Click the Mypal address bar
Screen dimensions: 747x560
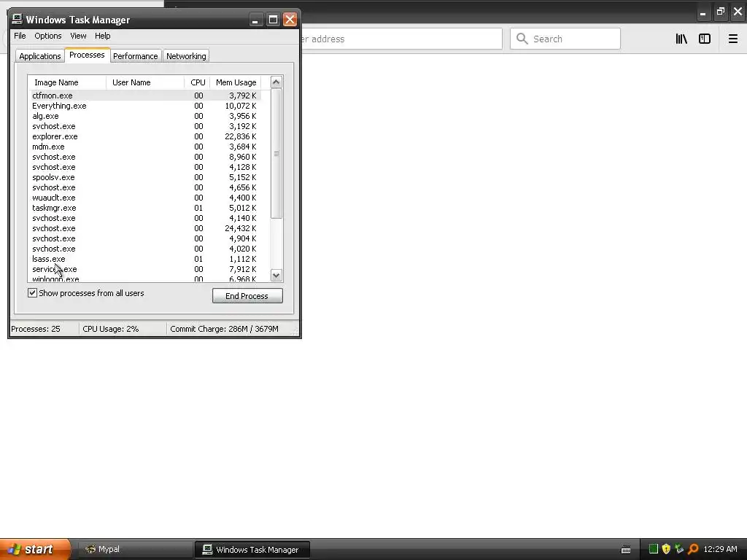click(x=400, y=39)
